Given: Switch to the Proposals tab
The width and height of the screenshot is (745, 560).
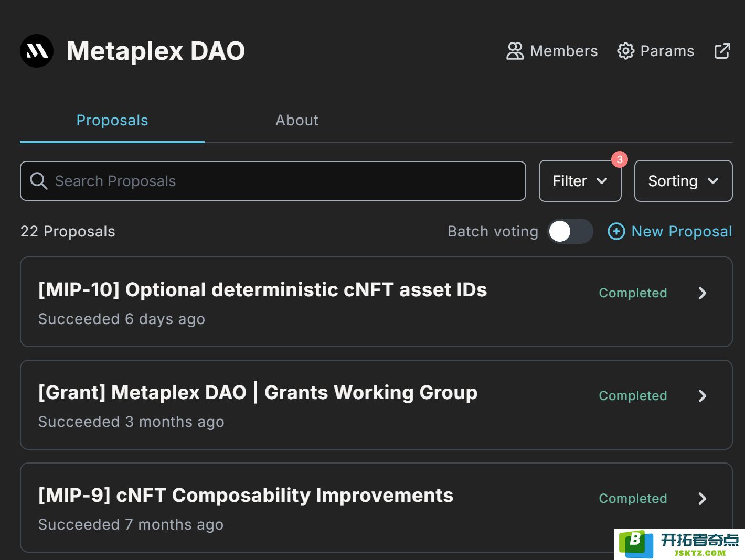Looking at the screenshot, I should coord(112,120).
